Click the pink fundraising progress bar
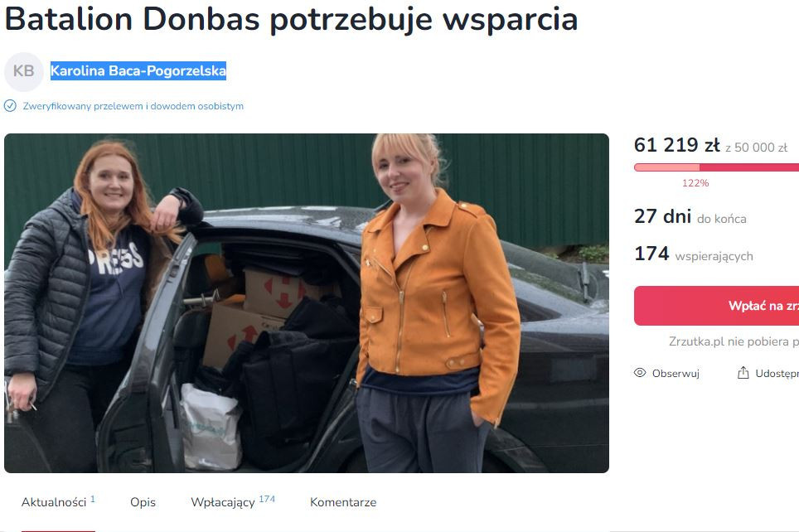 pyautogui.click(x=716, y=167)
